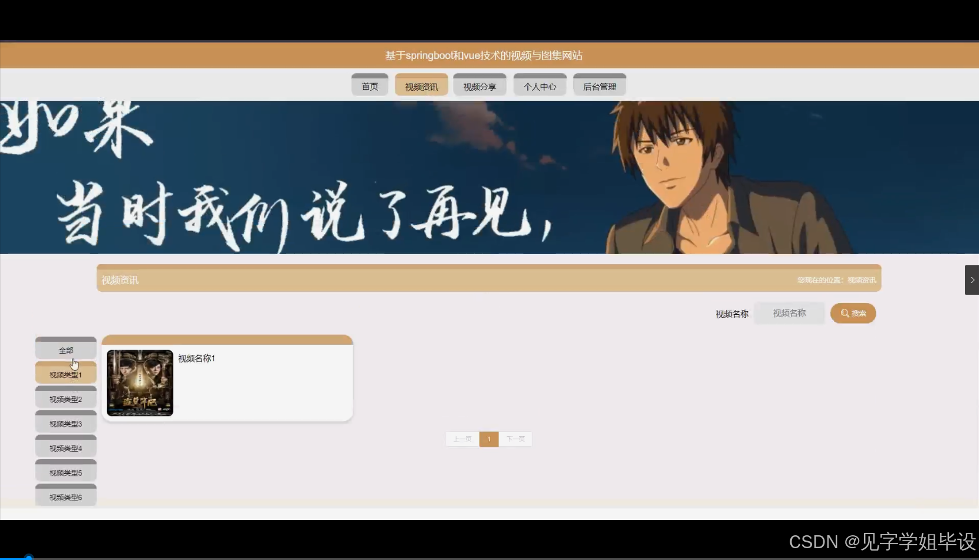Open 后台管理 tab

(x=600, y=85)
